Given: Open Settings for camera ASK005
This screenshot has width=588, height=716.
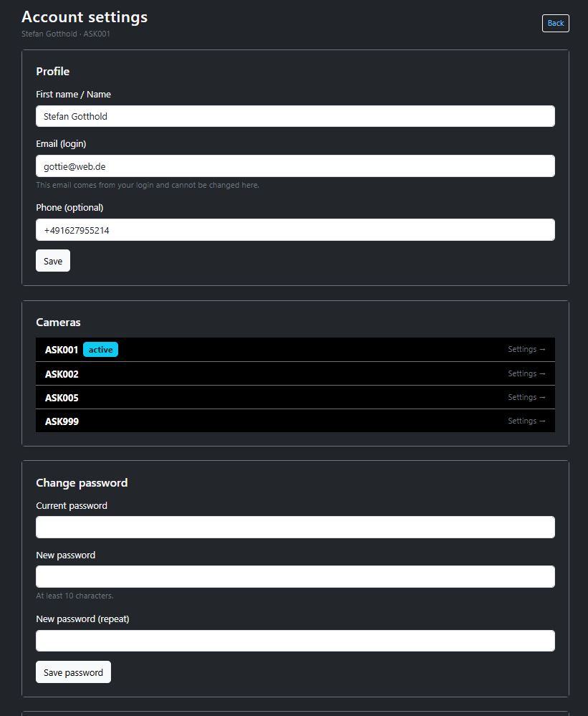Looking at the screenshot, I should tap(526, 397).
